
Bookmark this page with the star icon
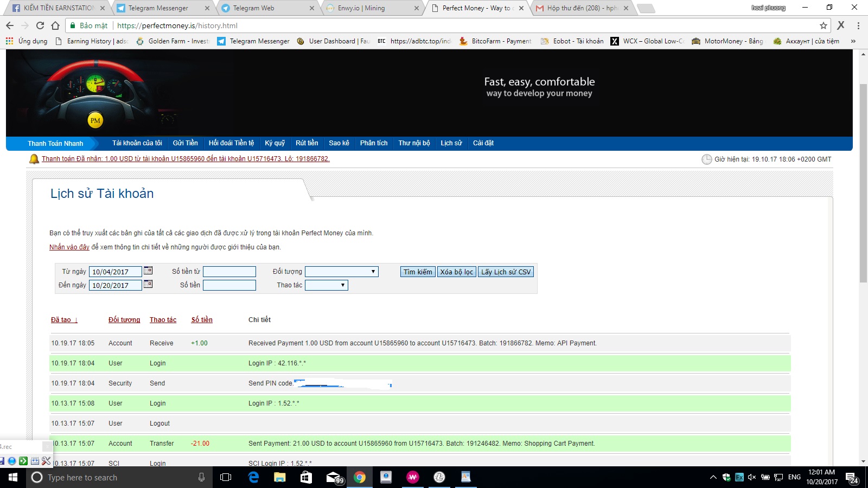[824, 25]
